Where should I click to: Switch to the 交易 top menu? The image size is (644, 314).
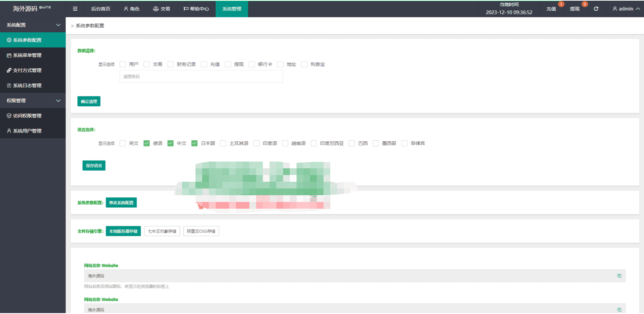click(x=161, y=9)
